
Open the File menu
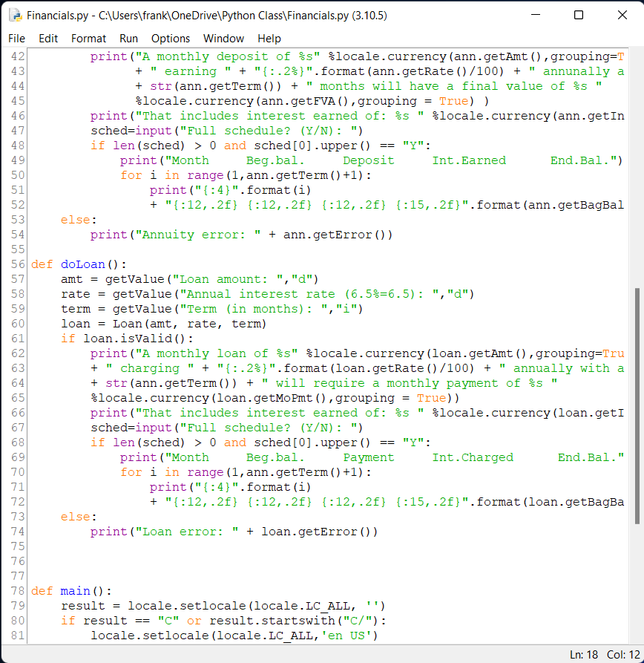click(x=16, y=39)
